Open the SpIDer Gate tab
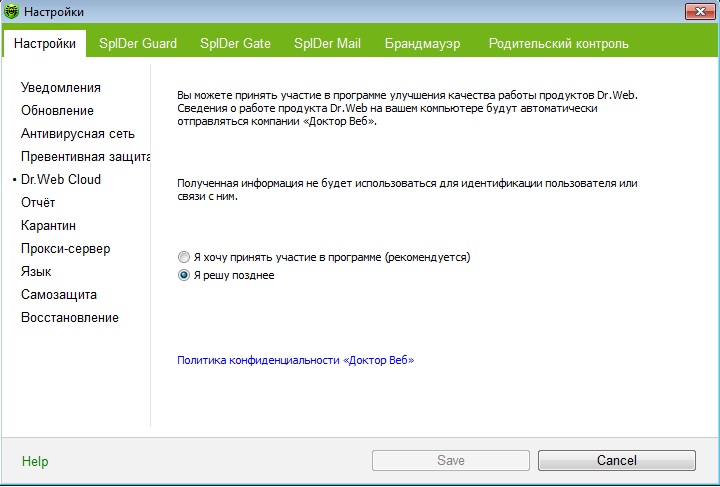Image resolution: width=720 pixels, height=487 pixels. pyautogui.click(x=235, y=44)
